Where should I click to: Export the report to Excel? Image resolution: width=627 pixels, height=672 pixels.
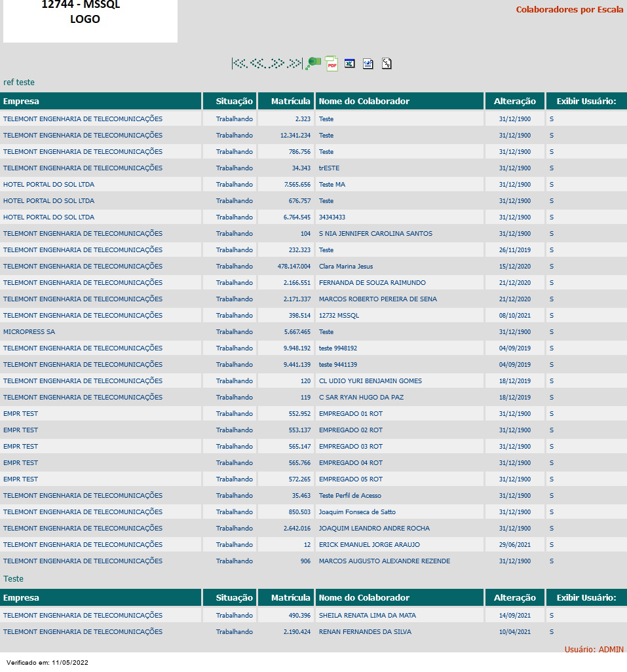(350, 64)
